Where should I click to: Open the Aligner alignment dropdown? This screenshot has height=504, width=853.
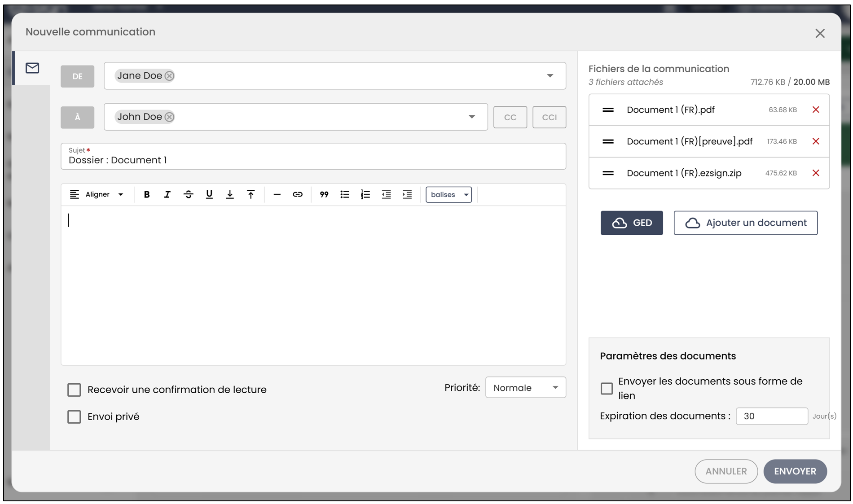tap(97, 194)
